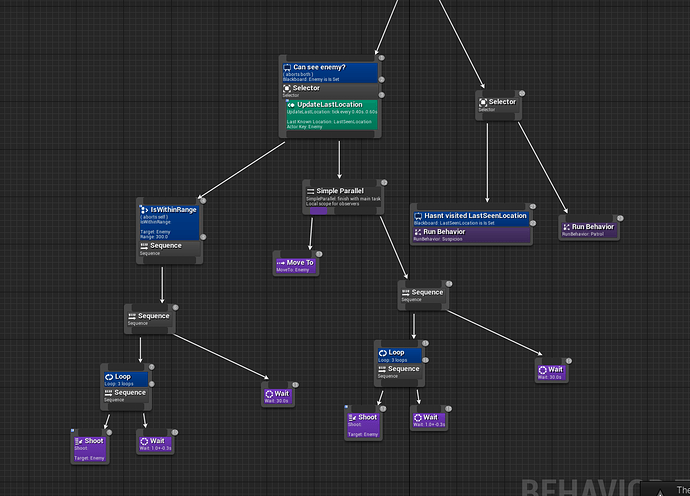This screenshot has height=496, width=690.
Task: Select the Simple Parallel node
Action: 343,197
